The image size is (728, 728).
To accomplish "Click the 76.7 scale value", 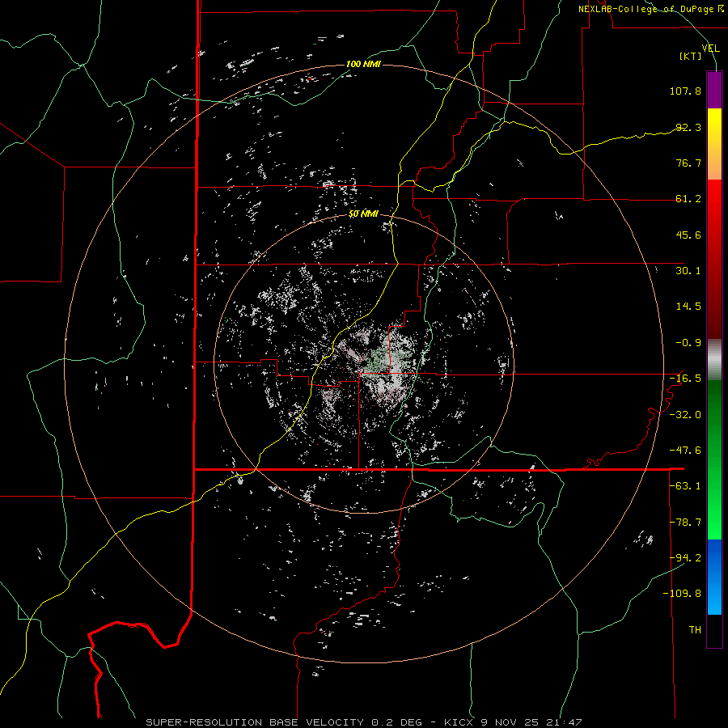I will (688, 163).
